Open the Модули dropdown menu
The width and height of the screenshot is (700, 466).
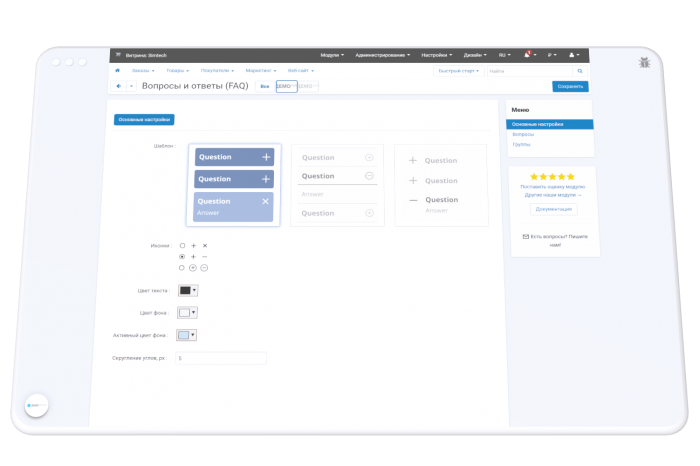(x=332, y=55)
